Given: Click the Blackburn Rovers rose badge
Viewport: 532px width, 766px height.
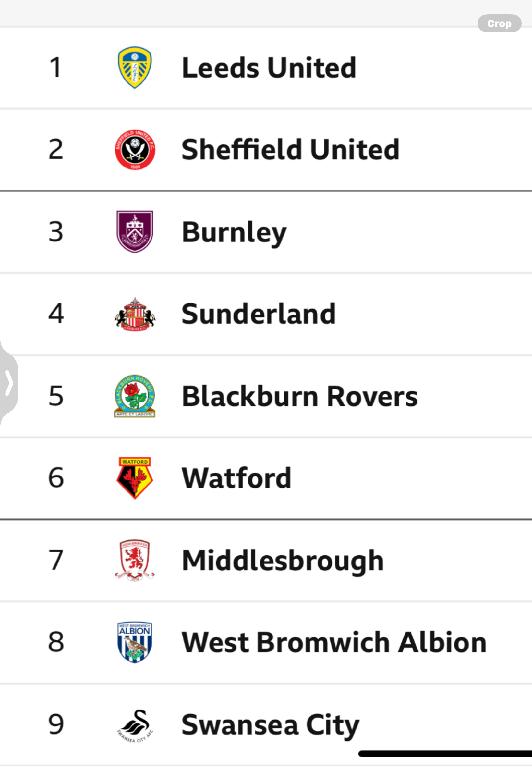Looking at the screenshot, I should point(135,396).
